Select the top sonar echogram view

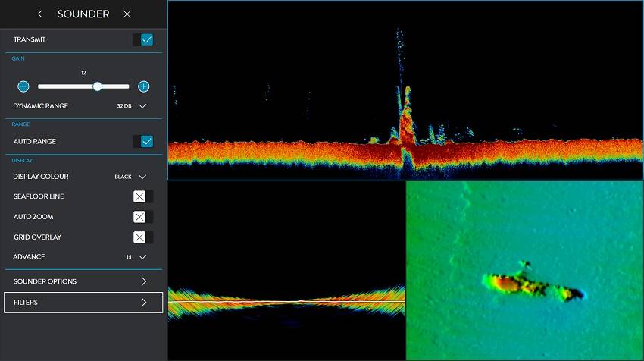click(x=405, y=89)
